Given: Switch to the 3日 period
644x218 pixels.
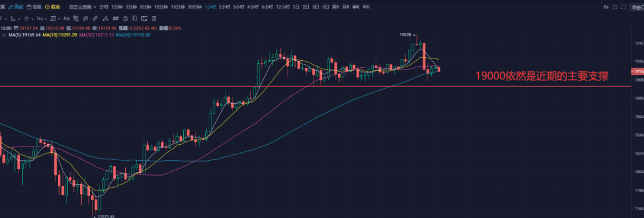Looking at the screenshot, I should 315,7.
